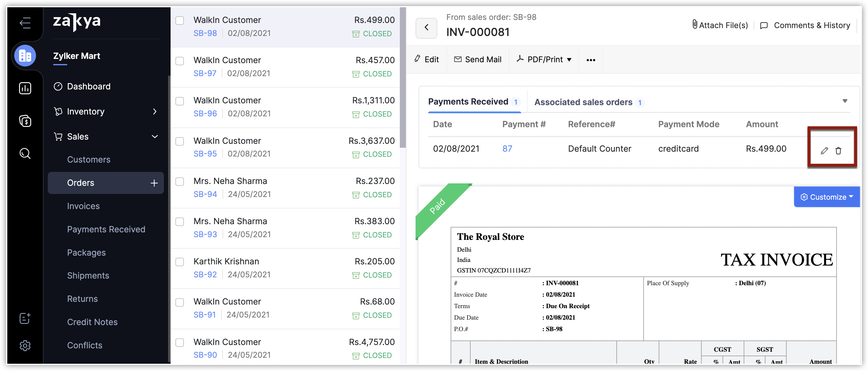Click Karthik Krishnan customer name
Image resolution: width=868 pixels, height=371 pixels.
[x=226, y=262]
